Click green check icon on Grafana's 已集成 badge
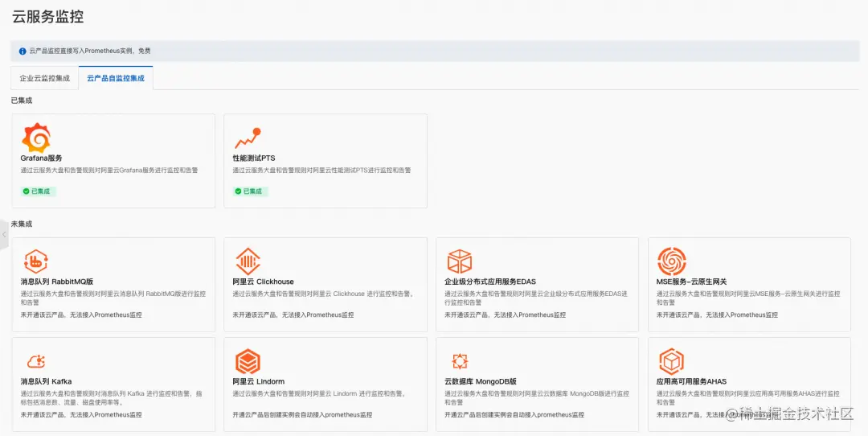 pos(26,191)
